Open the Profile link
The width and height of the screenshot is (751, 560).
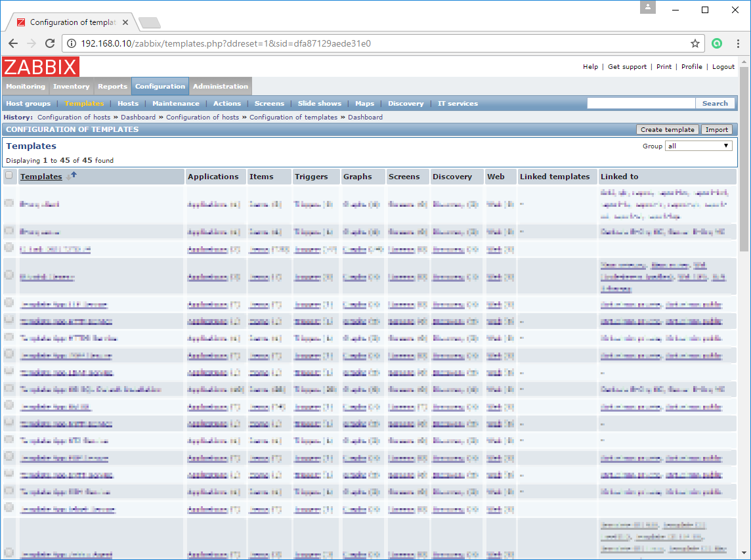click(x=692, y=66)
